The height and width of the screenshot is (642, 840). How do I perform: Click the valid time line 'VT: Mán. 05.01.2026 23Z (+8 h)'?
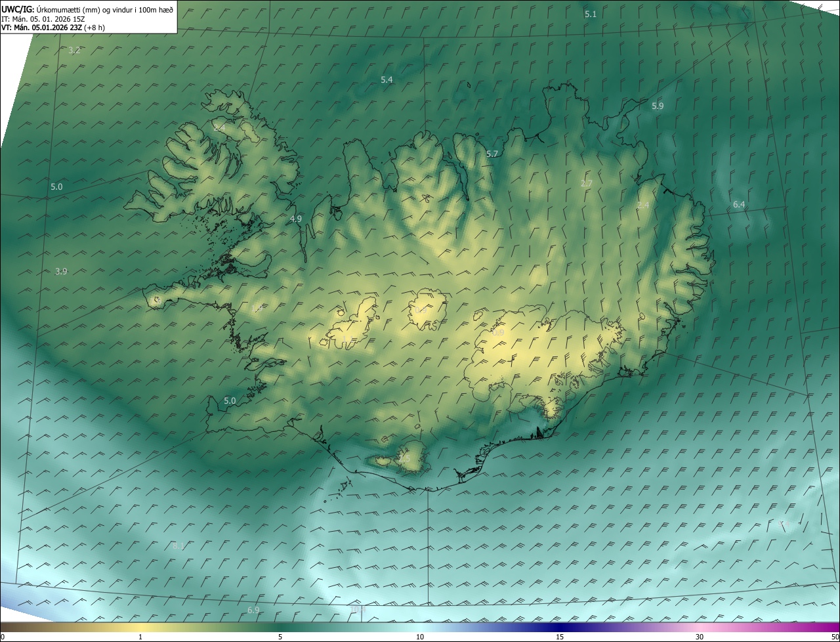53,28
